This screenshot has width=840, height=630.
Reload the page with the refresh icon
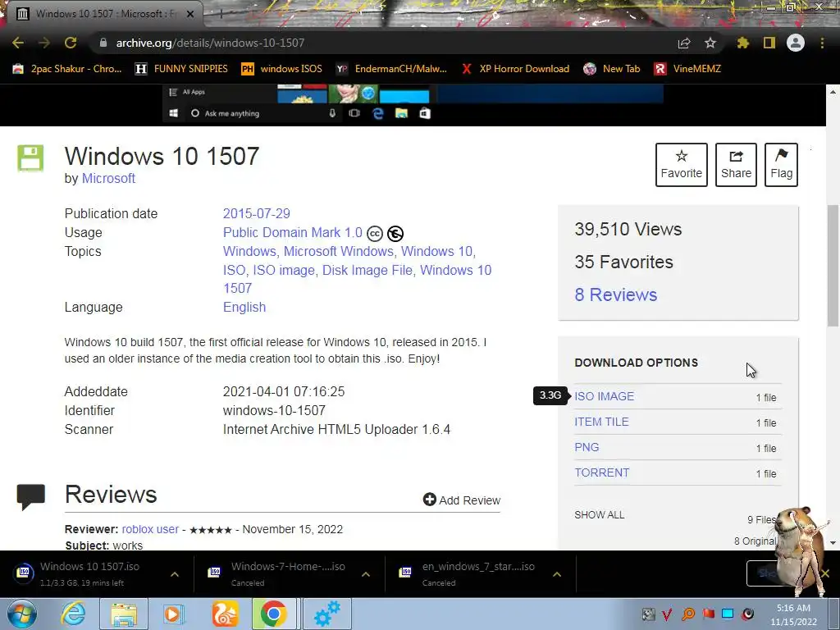[71, 43]
